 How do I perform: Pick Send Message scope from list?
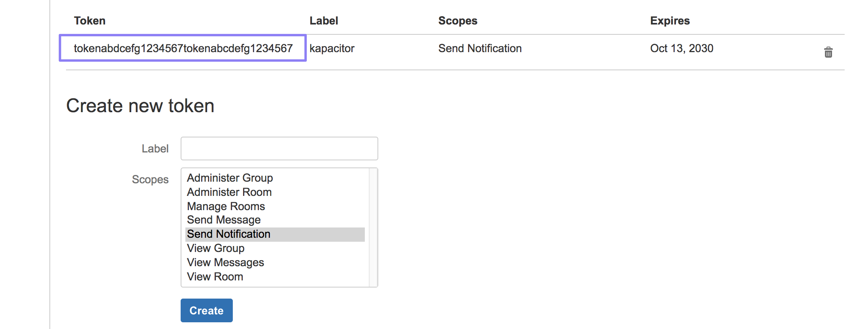click(x=224, y=220)
